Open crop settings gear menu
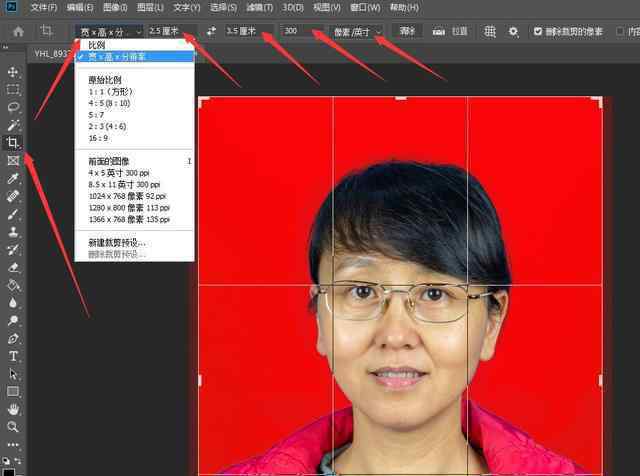 point(513,31)
